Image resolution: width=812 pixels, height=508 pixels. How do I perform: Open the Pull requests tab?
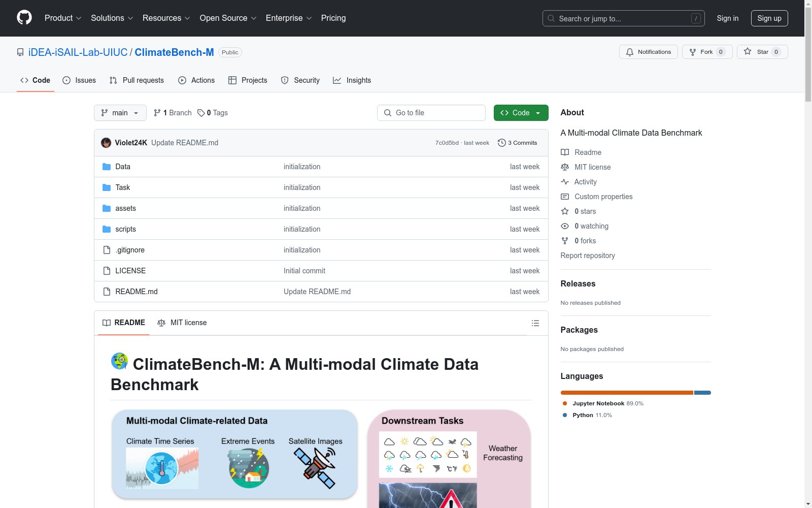(137, 80)
